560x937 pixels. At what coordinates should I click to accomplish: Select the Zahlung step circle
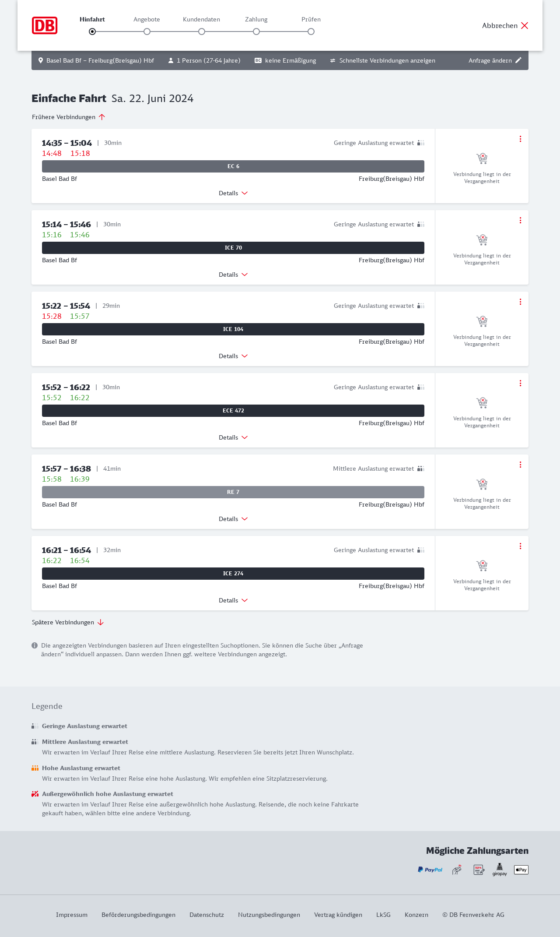(256, 32)
